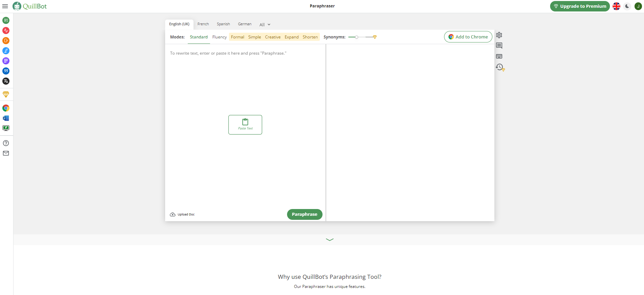
Task: Click the Premium diamond icon in sidebar
Action: point(6,94)
